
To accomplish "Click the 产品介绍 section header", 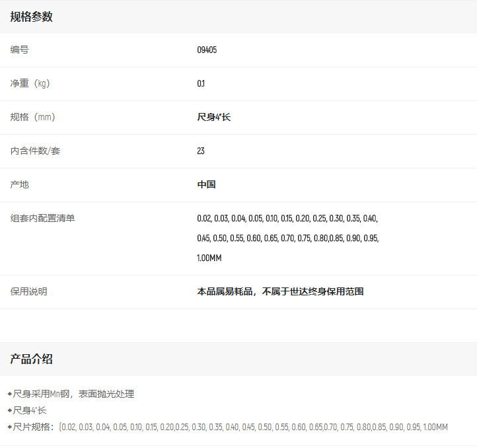I will 31,359.
